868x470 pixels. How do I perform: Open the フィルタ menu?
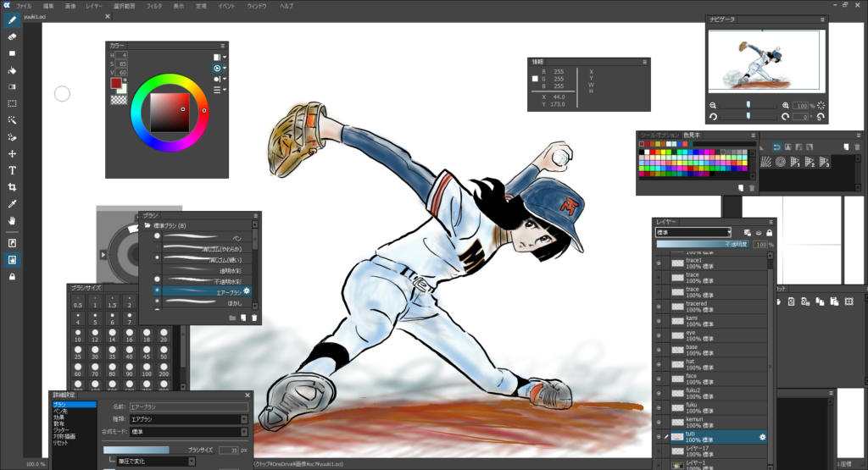153,6
